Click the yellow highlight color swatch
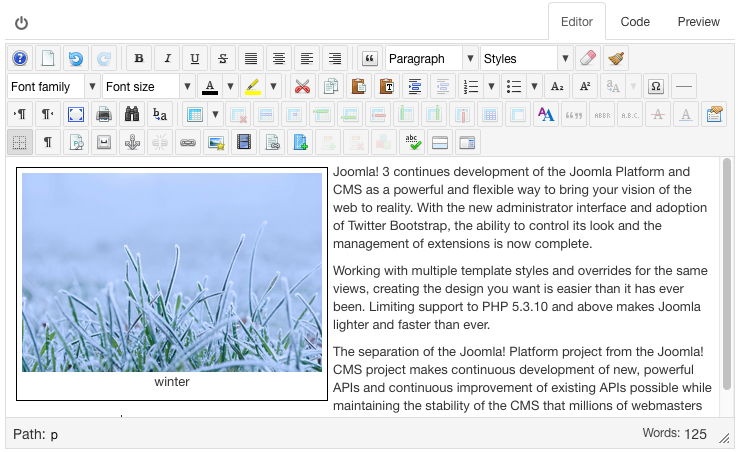Image resolution: width=738 pixels, height=452 pixels. coord(254,87)
